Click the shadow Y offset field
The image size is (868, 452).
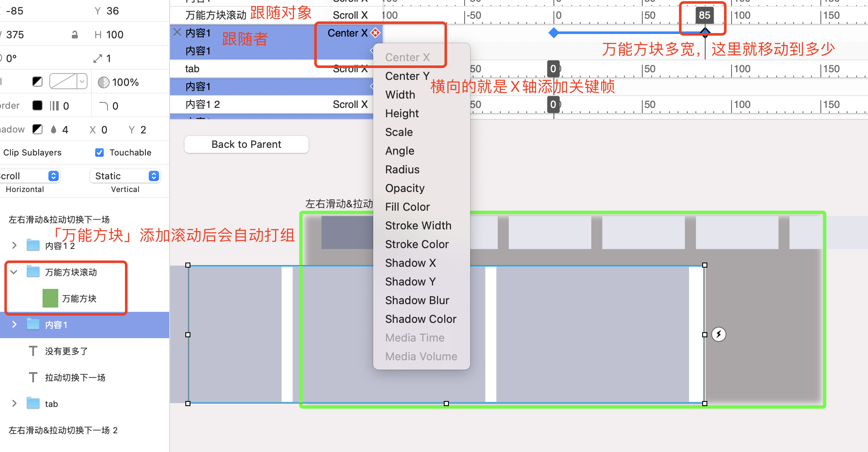pos(143,130)
